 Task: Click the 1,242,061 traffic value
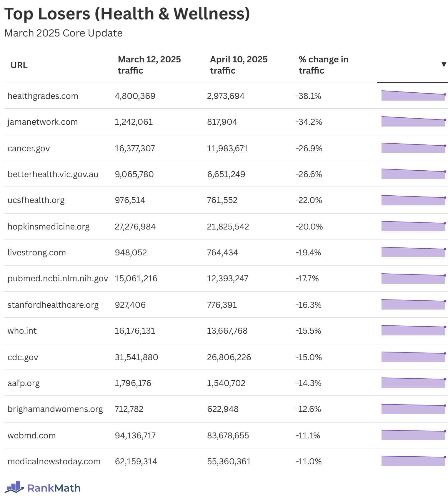pyautogui.click(x=134, y=122)
